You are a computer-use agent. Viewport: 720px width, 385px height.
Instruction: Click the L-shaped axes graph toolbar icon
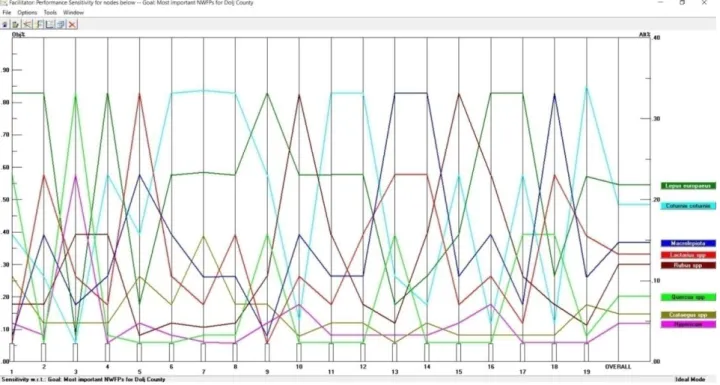click(x=50, y=24)
